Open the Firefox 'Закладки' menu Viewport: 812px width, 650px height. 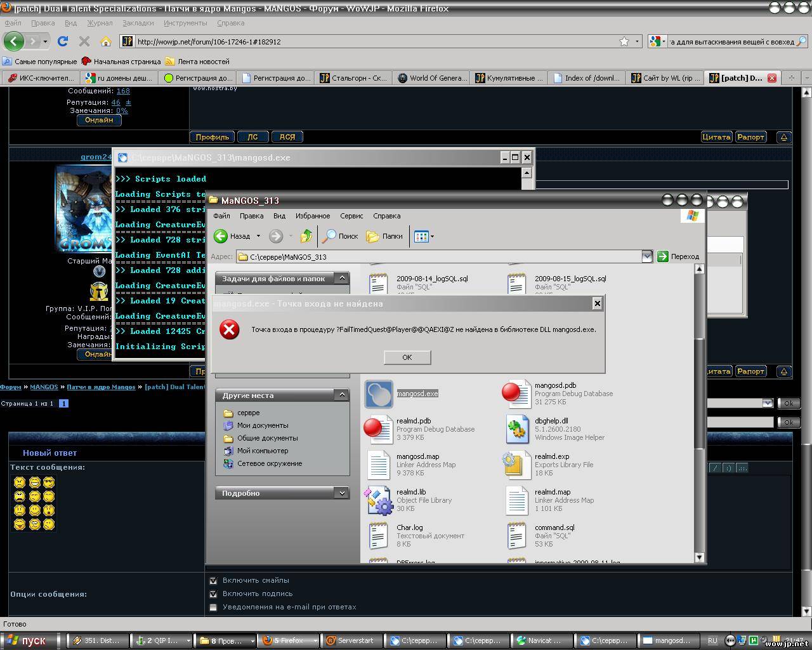[x=138, y=23]
